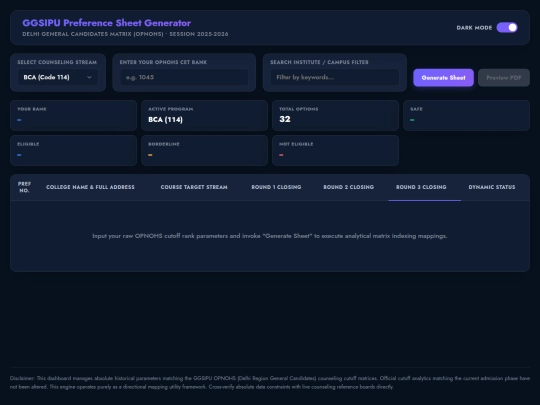Focus the Filter by keywords search field
The width and height of the screenshot is (540, 405).
click(x=335, y=77)
